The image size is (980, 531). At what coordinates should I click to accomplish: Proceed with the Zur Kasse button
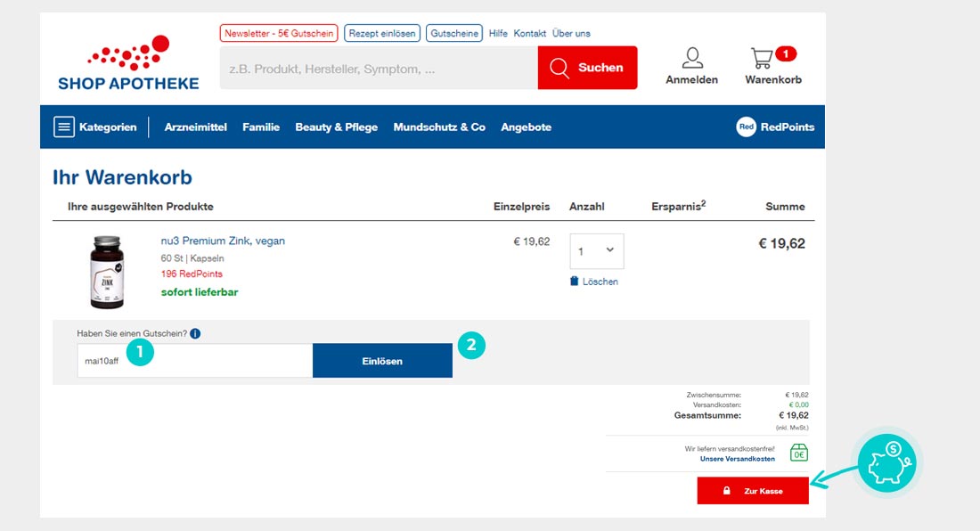[x=753, y=490]
